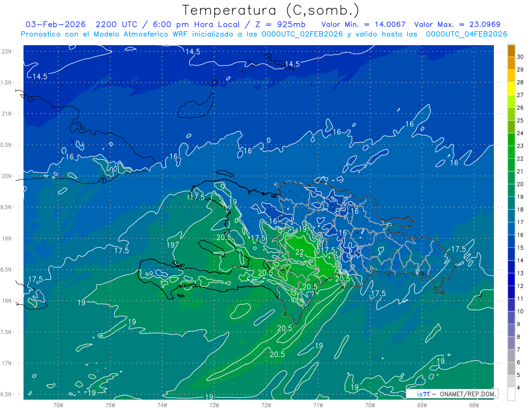The width and height of the screenshot is (532, 411).
Task: Click the "73W" longitude axis label
Action: (214, 404)
